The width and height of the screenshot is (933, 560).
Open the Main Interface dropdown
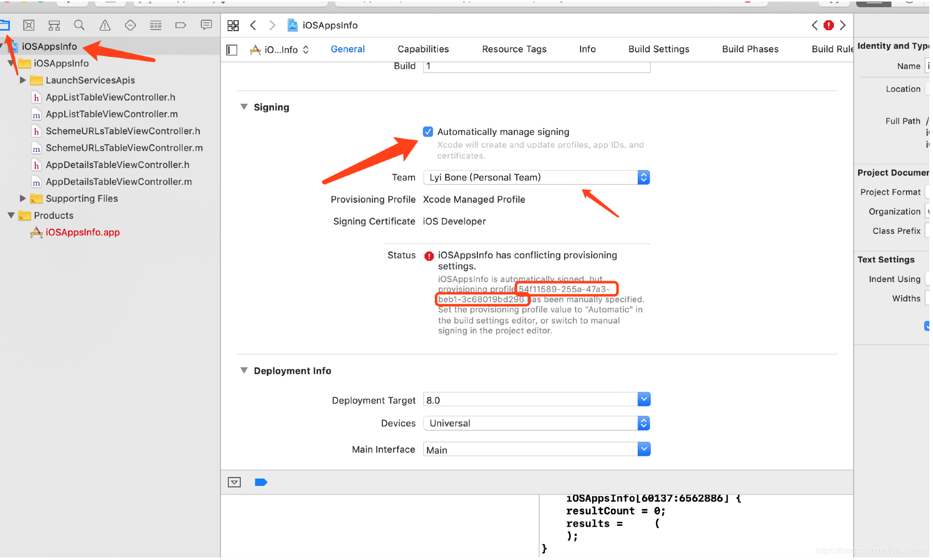point(643,449)
